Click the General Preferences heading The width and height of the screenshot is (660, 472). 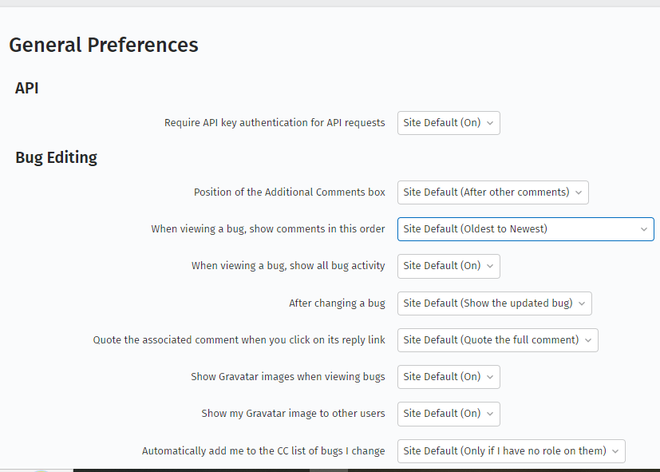[103, 45]
